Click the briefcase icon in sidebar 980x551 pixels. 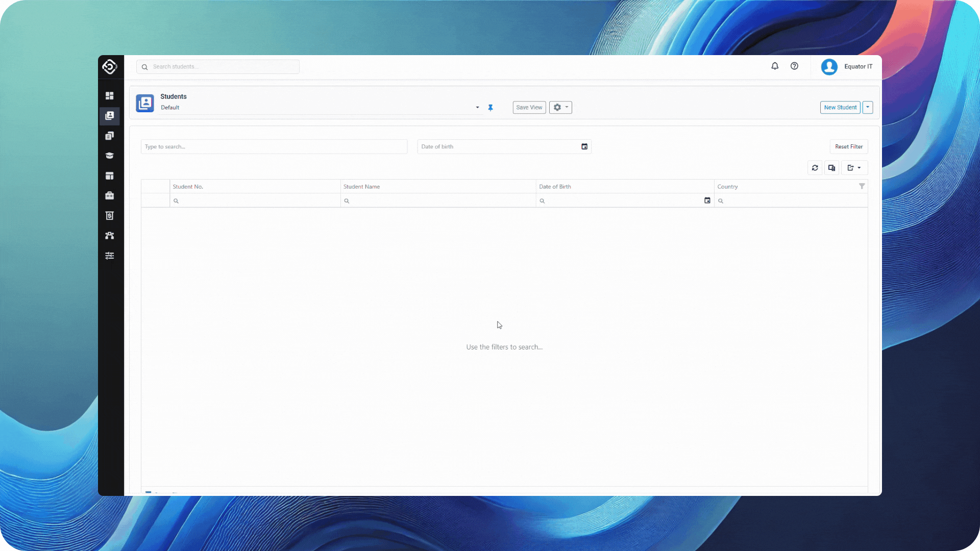(x=109, y=196)
